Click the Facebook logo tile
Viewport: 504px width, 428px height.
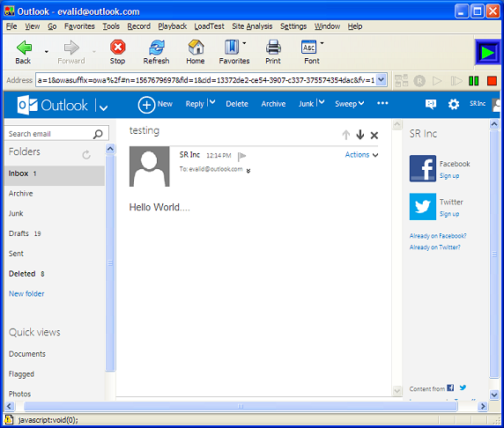[x=423, y=168]
